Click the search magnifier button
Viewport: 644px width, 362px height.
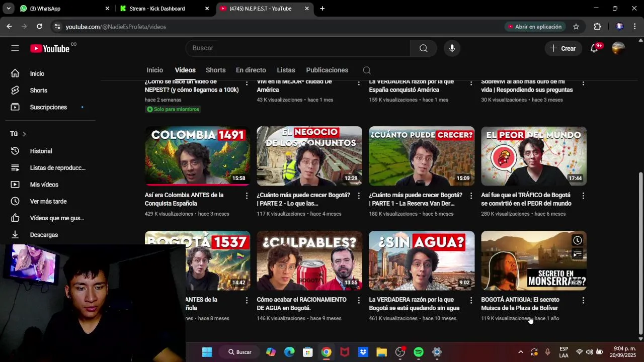tap(424, 48)
